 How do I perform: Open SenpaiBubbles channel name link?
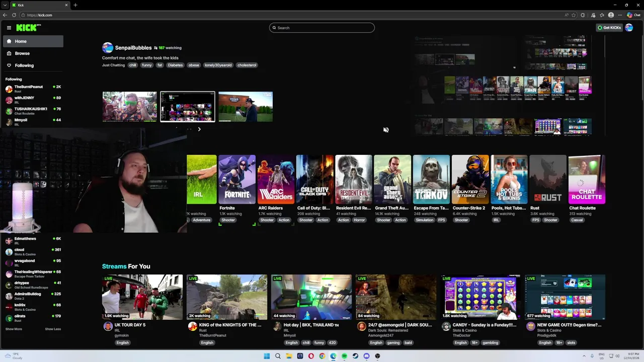point(133,48)
